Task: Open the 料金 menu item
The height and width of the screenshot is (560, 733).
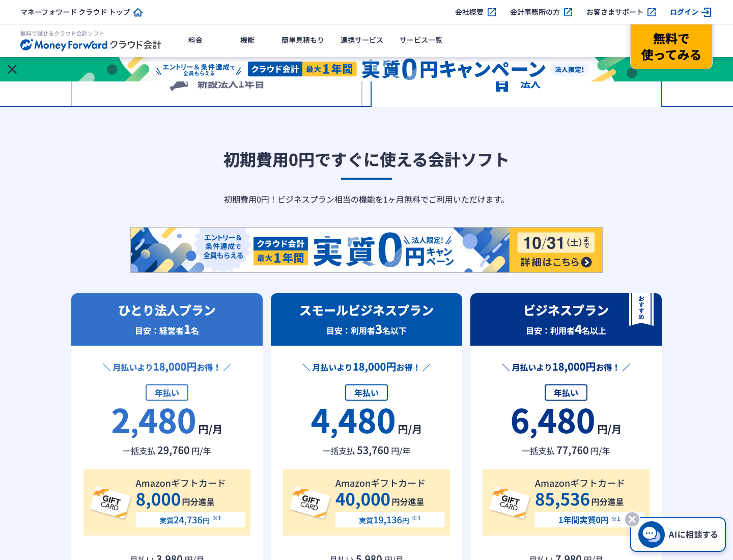Action: coord(195,40)
